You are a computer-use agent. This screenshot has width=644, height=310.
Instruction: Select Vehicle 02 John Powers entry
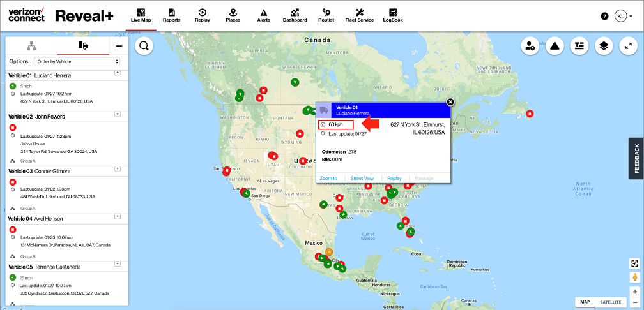point(36,117)
